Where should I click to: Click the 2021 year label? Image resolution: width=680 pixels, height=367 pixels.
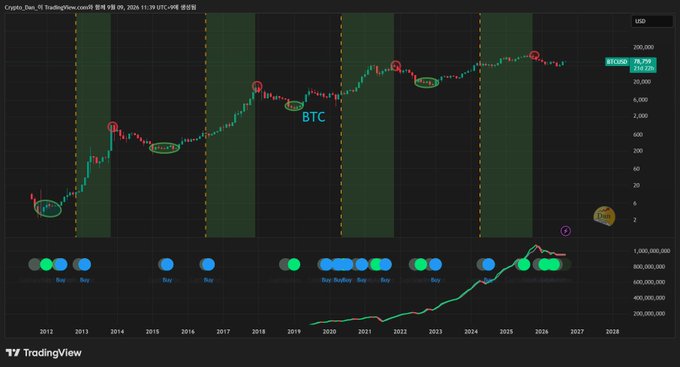(x=365, y=331)
